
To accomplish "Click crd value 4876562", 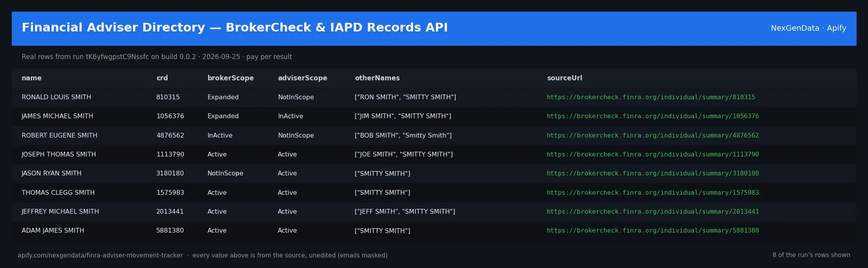I will (x=170, y=135).
